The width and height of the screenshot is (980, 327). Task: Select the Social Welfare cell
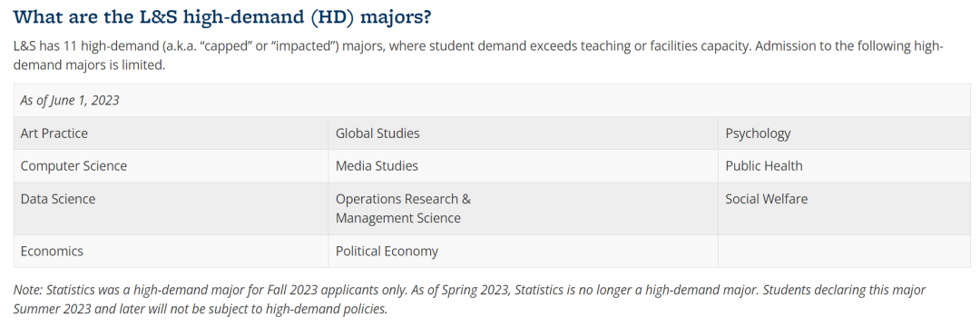845,209
